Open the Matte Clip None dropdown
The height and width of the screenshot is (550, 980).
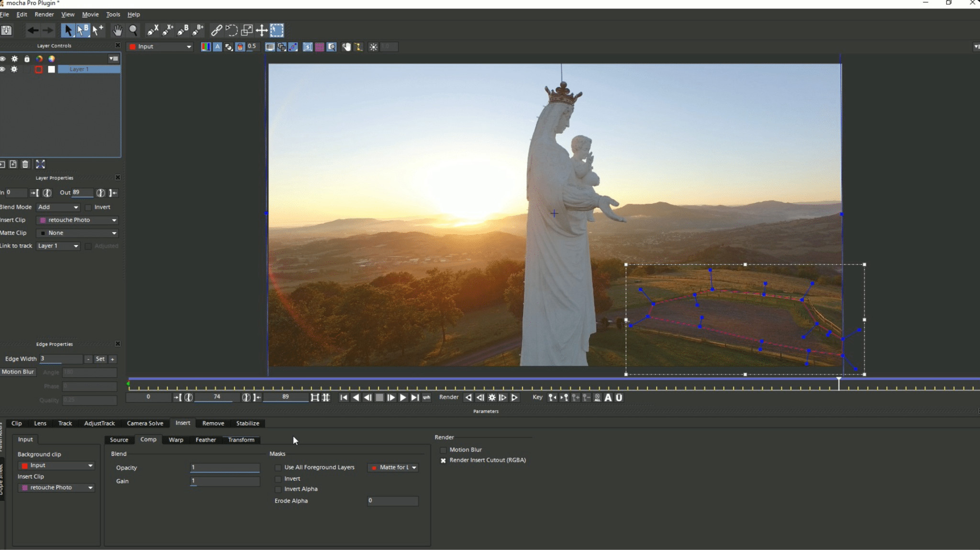pos(78,233)
